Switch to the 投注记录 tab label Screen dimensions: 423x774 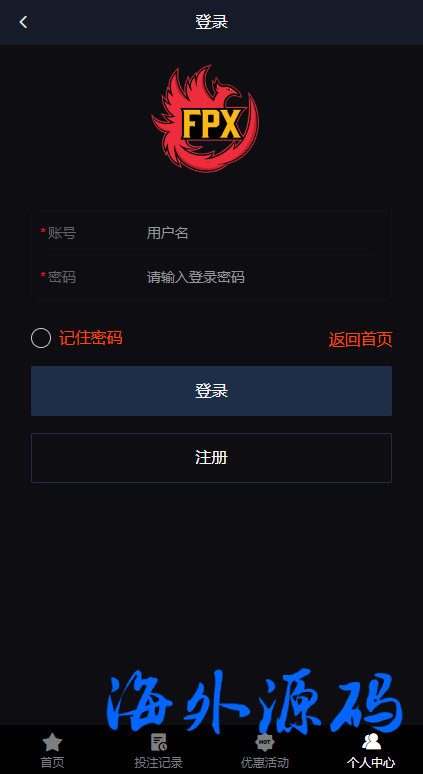pos(158,762)
